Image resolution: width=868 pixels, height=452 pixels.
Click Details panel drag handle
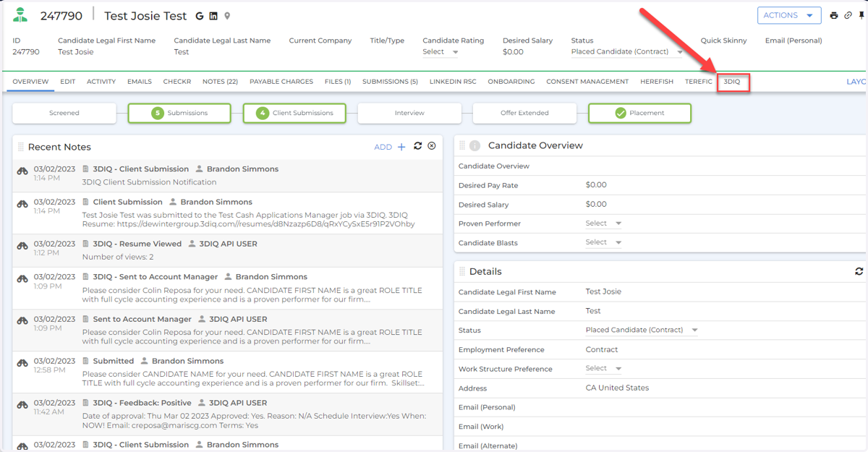click(x=462, y=271)
